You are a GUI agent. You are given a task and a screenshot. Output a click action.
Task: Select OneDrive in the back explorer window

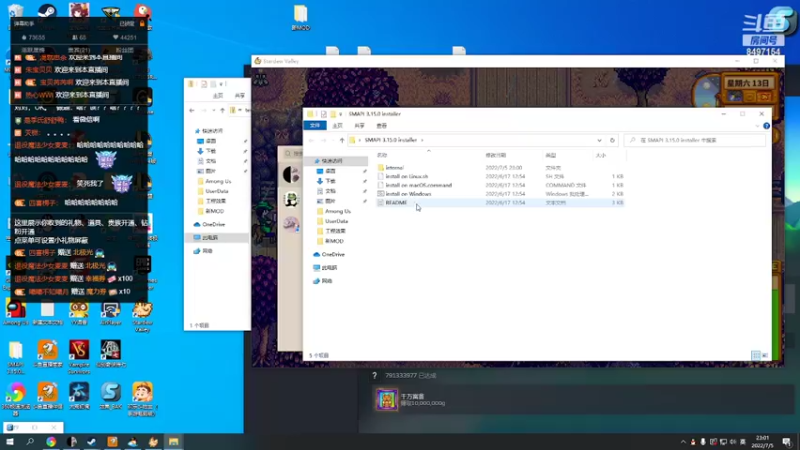pyautogui.click(x=213, y=224)
